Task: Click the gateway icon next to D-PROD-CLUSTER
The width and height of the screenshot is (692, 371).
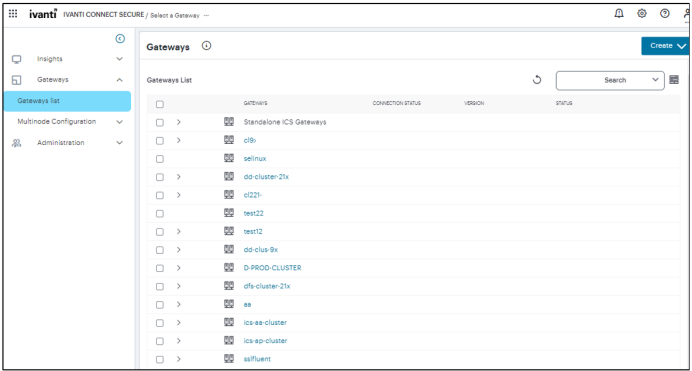Action: click(x=229, y=267)
